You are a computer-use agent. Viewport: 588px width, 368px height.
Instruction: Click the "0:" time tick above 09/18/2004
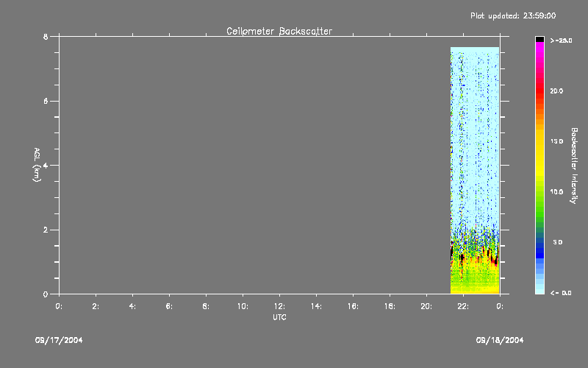(500, 306)
